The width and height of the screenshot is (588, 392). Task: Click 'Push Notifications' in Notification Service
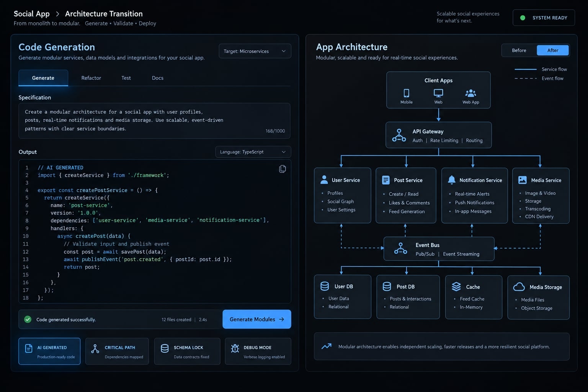click(475, 203)
